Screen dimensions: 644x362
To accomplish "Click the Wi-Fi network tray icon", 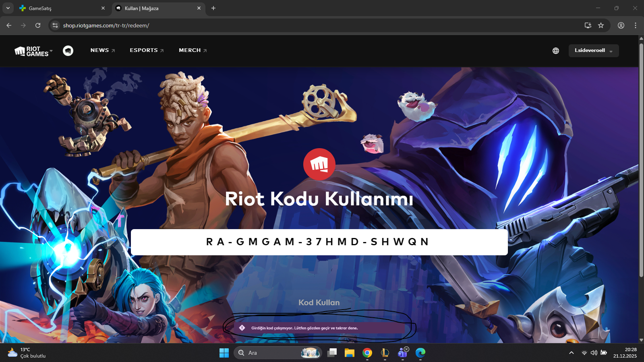I will (584, 353).
